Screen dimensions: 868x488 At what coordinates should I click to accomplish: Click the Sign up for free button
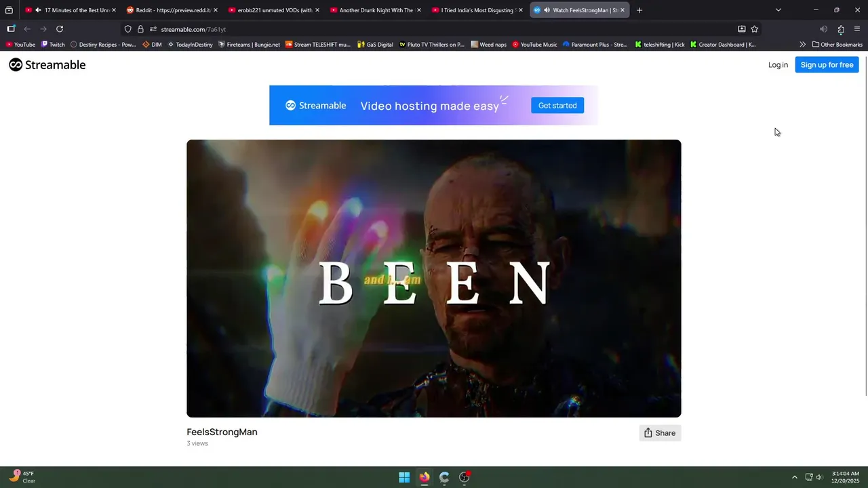(x=827, y=65)
